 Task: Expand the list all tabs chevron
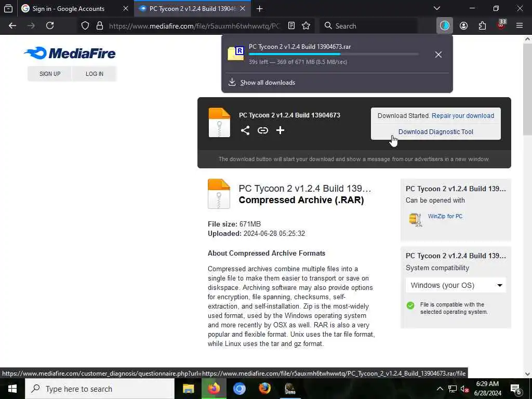pyautogui.click(x=437, y=8)
